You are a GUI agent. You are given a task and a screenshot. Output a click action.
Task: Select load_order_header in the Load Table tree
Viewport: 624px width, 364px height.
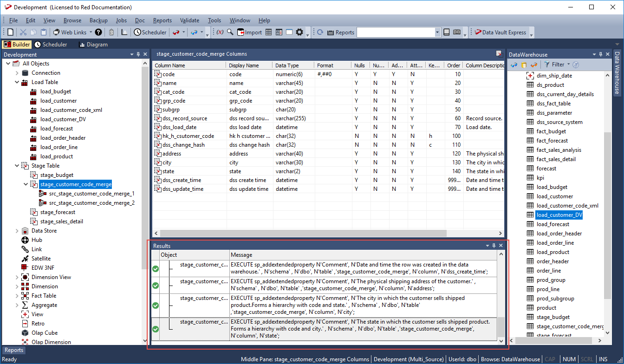63,138
